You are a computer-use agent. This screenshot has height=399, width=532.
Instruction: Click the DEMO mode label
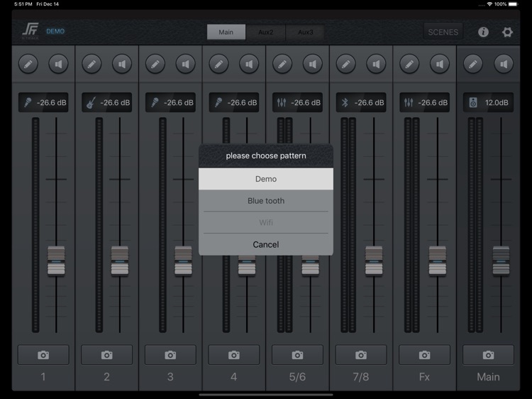[55, 31]
